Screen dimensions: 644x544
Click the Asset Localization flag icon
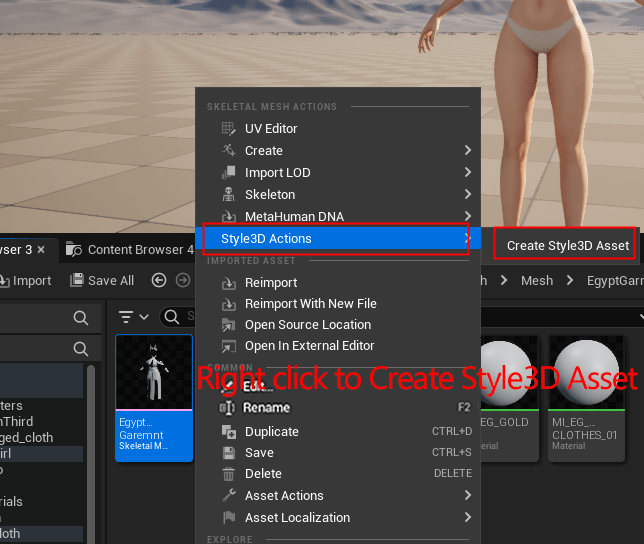229,517
